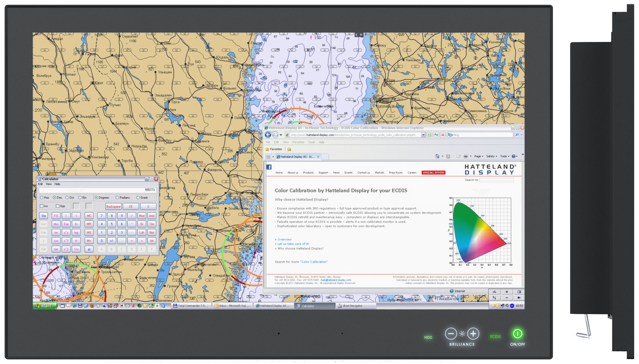Click the ship icon on chart toolbar

tap(495, 292)
